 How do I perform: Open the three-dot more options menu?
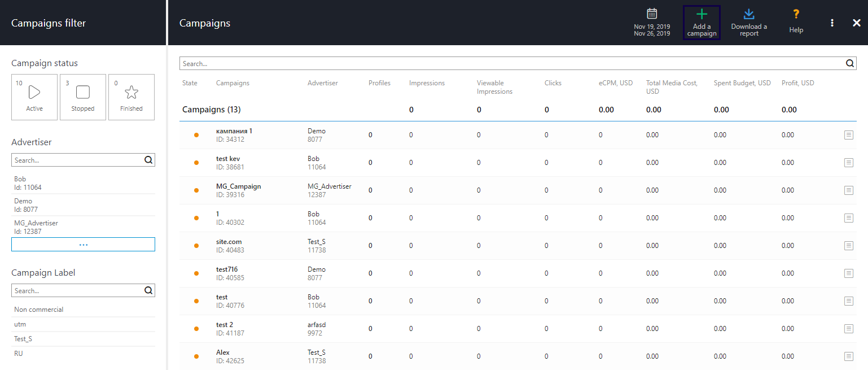(x=832, y=23)
